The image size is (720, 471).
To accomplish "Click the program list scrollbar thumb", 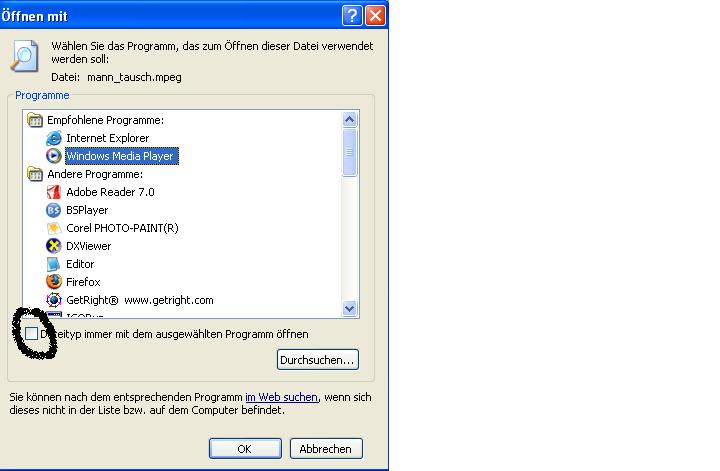I will point(349,152).
